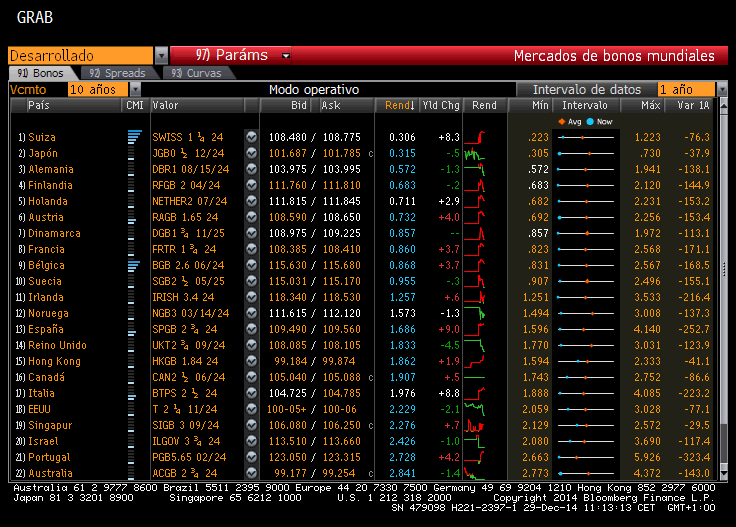This screenshot has width=736, height=527.
Task: Click the Mín column header
Action: pos(540,106)
